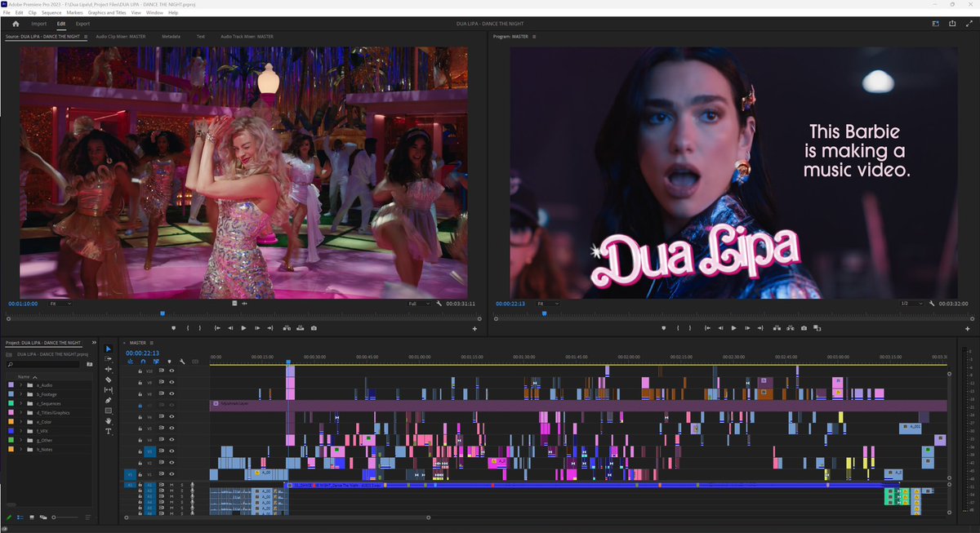Open workspaces icon at top right

pyautogui.click(x=936, y=24)
